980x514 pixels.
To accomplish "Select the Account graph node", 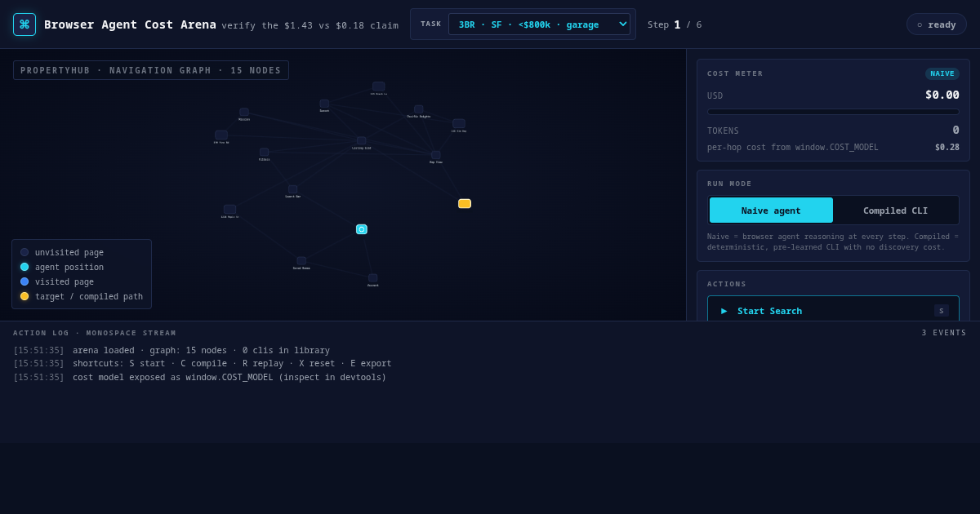I will tap(373, 278).
